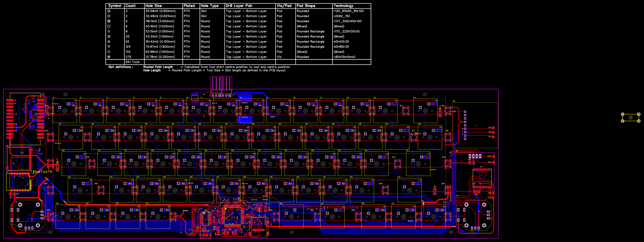Click the 'Slot definitions' note text
The width and height of the screenshot is (644, 242).
point(120,67)
